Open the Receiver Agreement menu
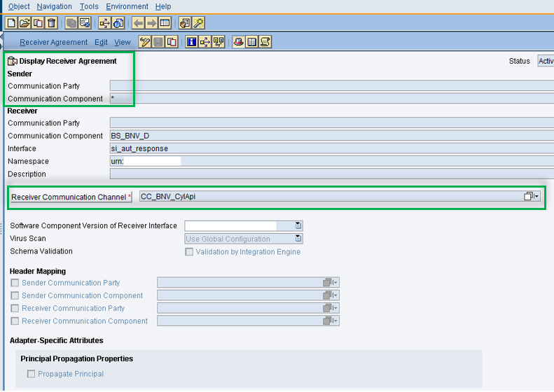 (54, 43)
